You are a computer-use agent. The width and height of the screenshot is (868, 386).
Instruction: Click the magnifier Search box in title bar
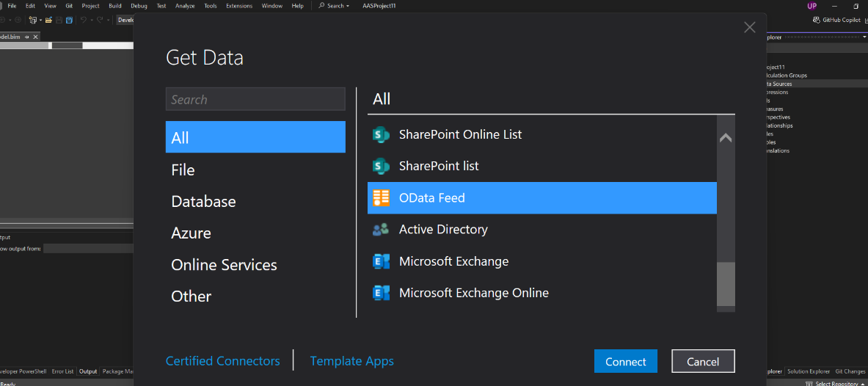coord(335,6)
